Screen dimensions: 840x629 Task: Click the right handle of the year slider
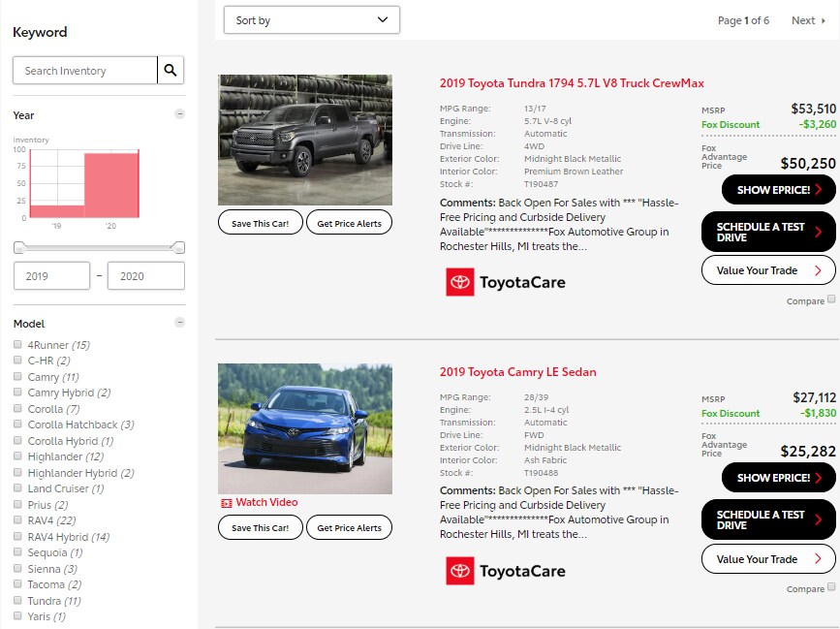(179, 247)
